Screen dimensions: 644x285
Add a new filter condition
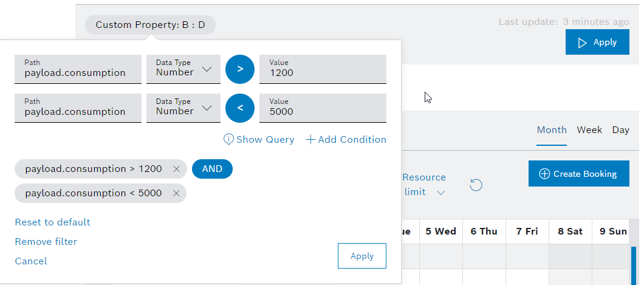(x=346, y=140)
